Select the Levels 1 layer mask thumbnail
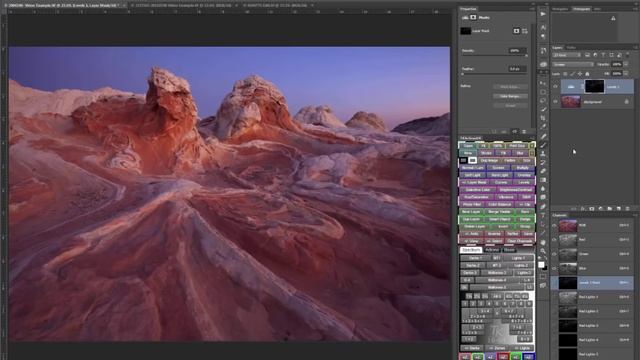The image size is (640, 360). pyautogui.click(x=595, y=87)
